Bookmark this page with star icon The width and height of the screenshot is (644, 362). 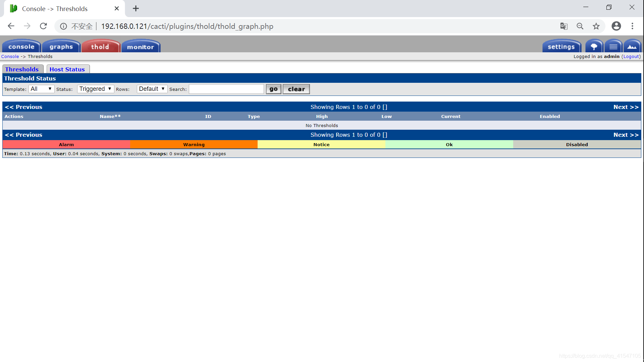[x=596, y=26]
